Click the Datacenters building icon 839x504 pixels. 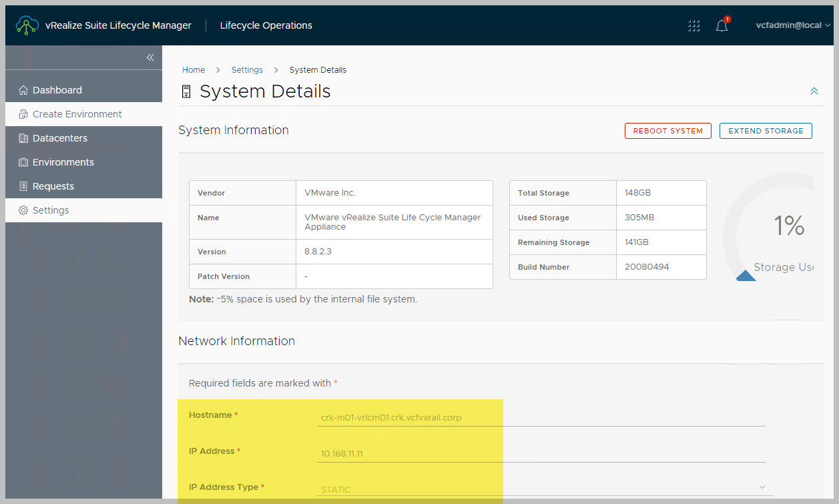[23, 138]
